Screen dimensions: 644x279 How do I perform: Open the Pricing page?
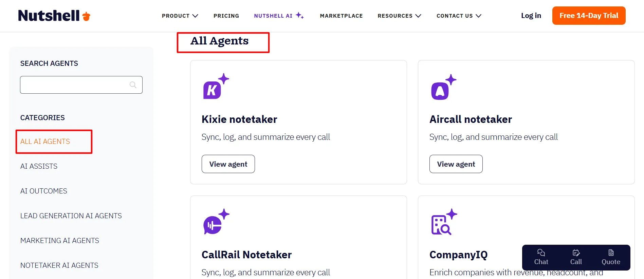tap(226, 16)
